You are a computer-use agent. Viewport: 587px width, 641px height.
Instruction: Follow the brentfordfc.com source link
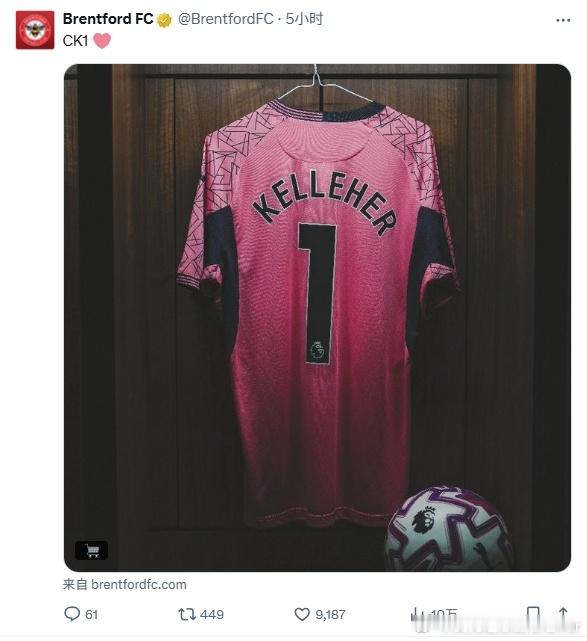[x=139, y=585]
